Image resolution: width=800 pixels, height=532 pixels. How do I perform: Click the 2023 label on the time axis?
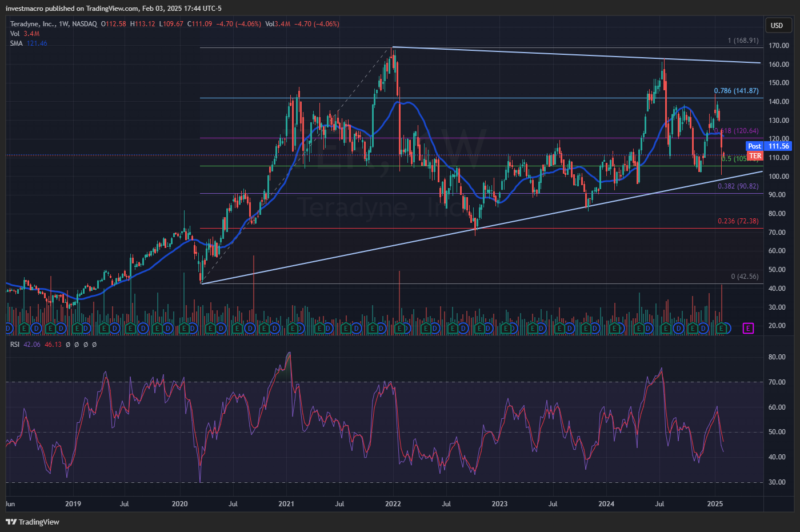499,504
